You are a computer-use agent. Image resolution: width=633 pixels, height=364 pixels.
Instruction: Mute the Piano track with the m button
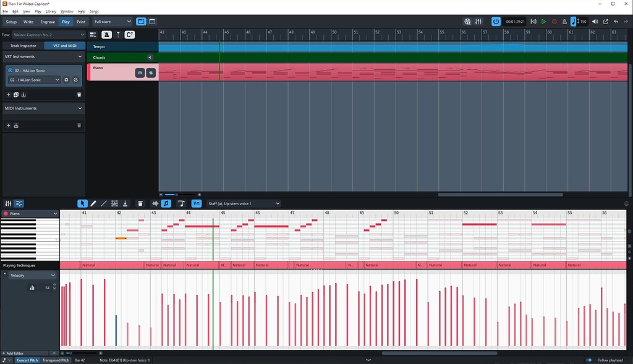coord(139,72)
